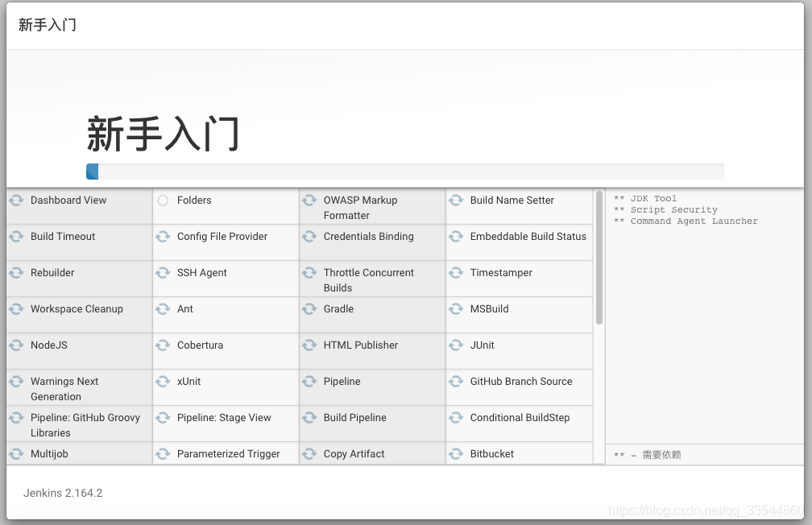
Task: Click the JUnit plugin label
Action: (482, 345)
